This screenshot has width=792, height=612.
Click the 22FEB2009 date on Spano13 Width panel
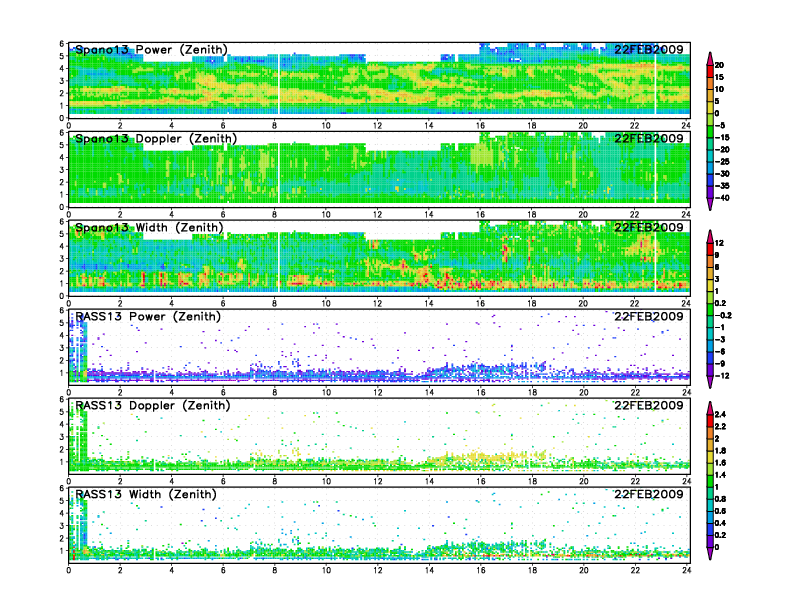pos(649,227)
